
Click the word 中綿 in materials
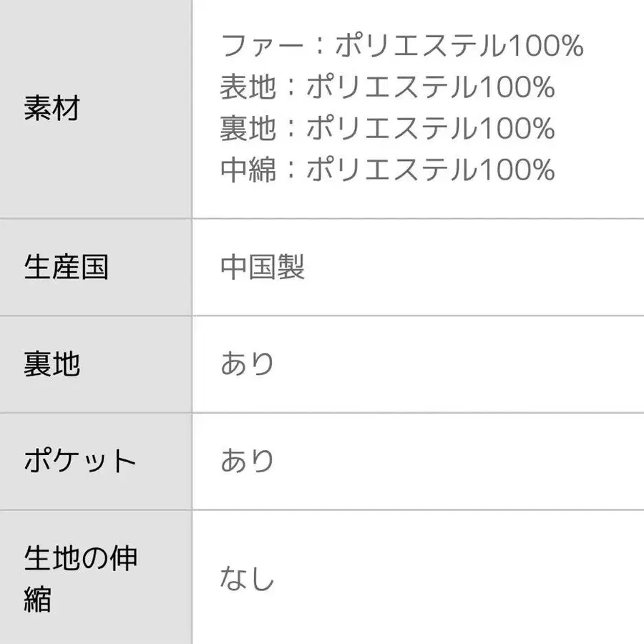tap(248, 170)
